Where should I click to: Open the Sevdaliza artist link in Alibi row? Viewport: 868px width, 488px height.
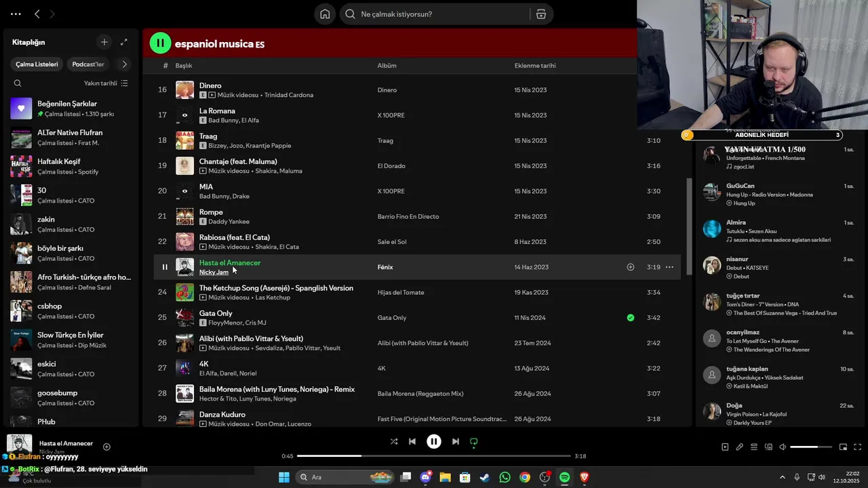[x=269, y=348]
